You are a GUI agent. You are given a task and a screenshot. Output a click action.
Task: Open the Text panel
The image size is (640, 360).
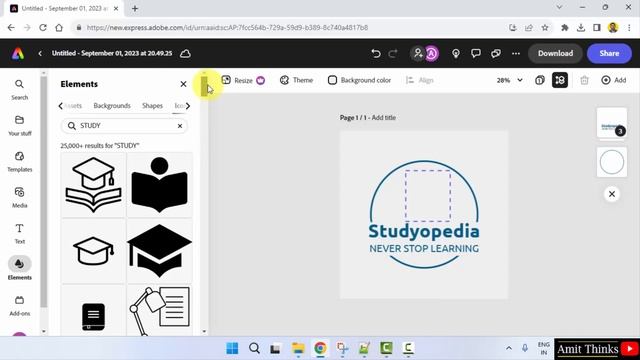pyautogui.click(x=19, y=233)
